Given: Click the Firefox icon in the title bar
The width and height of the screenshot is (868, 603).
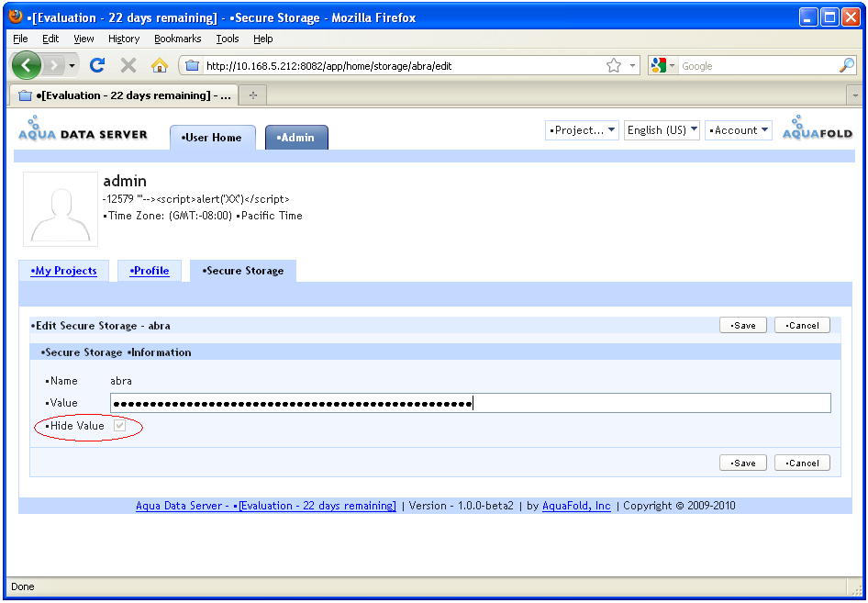Looking at the screenshot, I should click(16, 17).
